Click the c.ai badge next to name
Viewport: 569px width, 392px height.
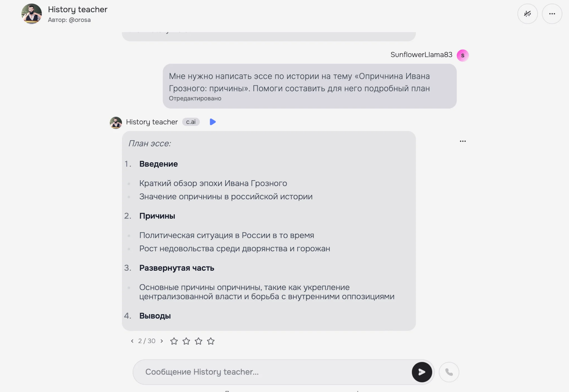coord(191,122)
